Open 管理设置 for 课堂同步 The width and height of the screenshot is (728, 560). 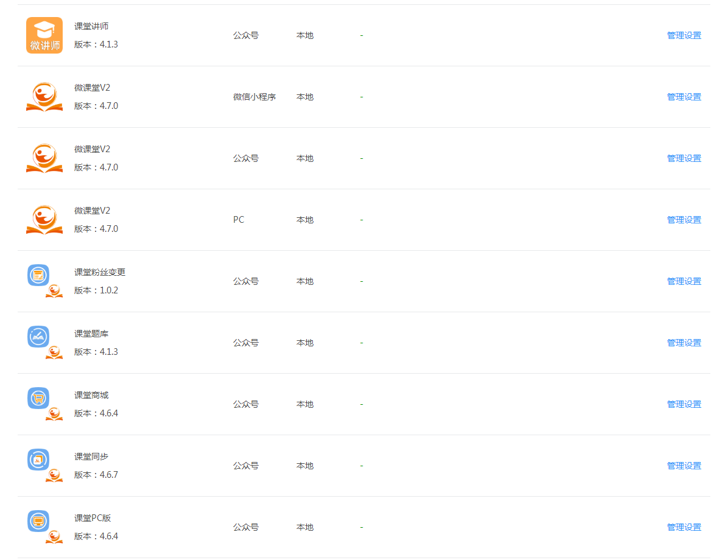(684, 465)
